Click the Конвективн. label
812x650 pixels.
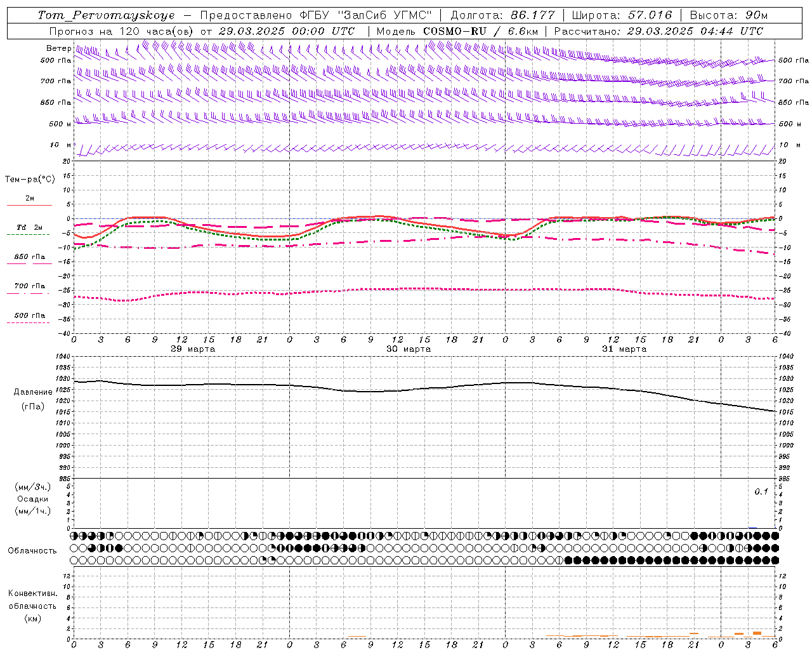(32, 594)
